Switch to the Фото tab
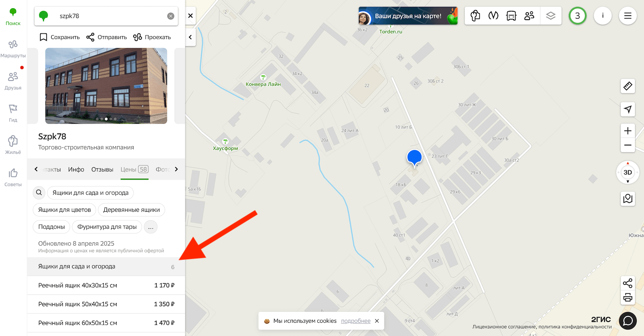 (163, 170)
